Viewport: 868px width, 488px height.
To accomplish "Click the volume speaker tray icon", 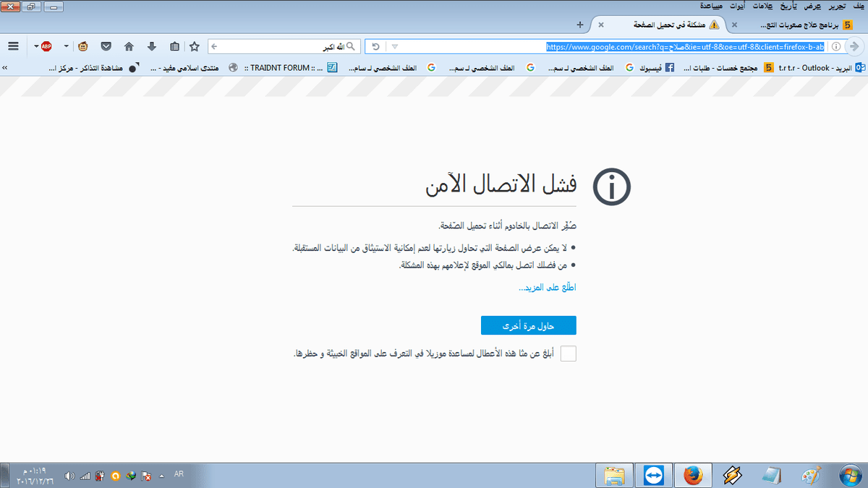I will [69, 476].
